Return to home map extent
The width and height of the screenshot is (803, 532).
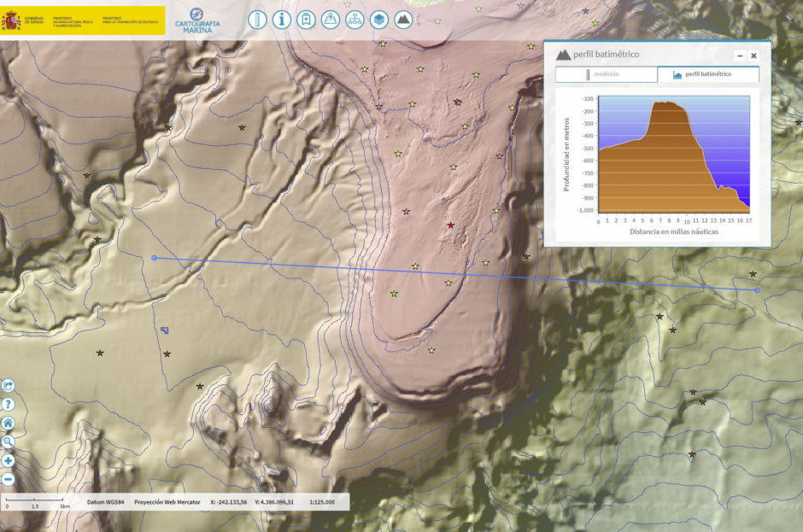[9, 424]
